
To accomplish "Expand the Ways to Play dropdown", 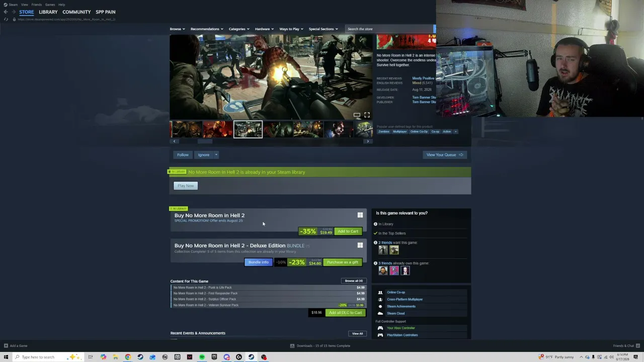I will [291, 29].
